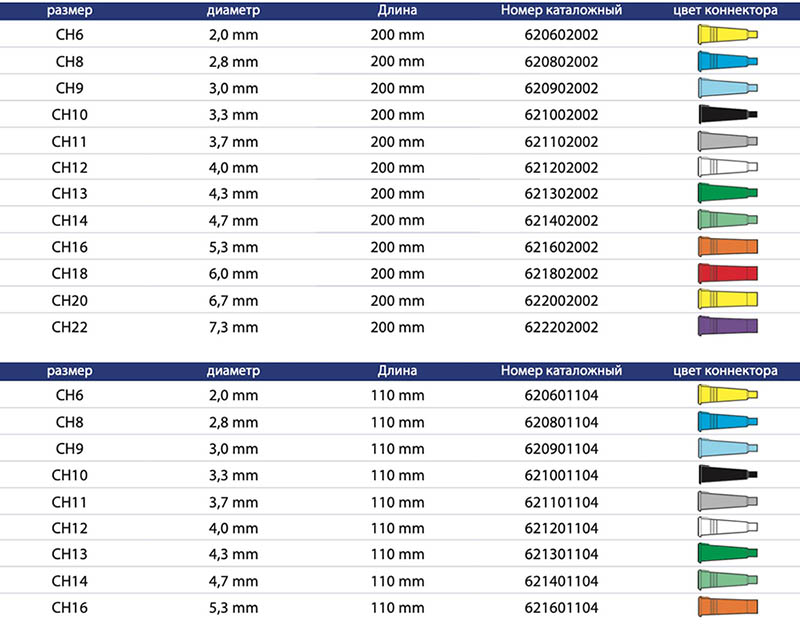The image size is (800, 626).
Task: Click catalog number 620801104
Action: 561,422
